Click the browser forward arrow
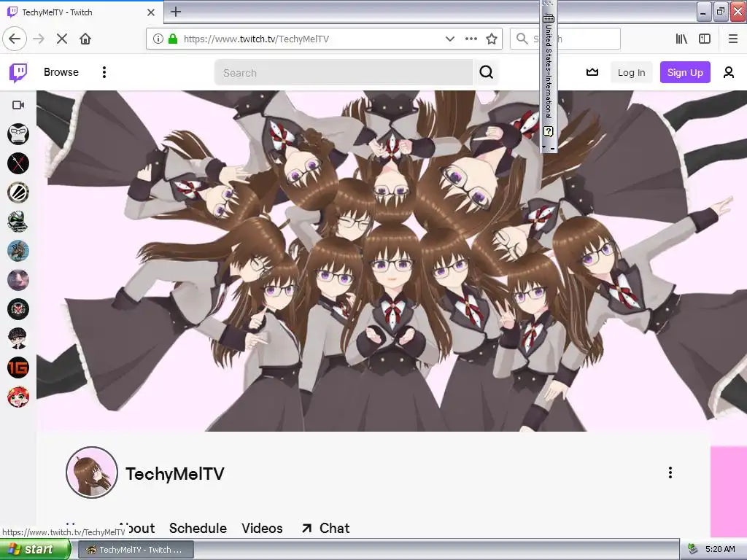Image resolution: width=747 pixels, height=560 pixels. [x=39, y=39]
